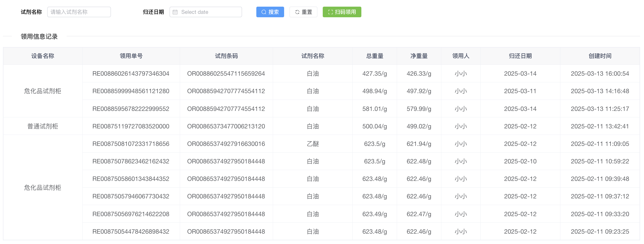Focus the 试剂名称 input field
The height and width of the screenshot is (244, 644).
pyautogui.click(x=79, y=12)
